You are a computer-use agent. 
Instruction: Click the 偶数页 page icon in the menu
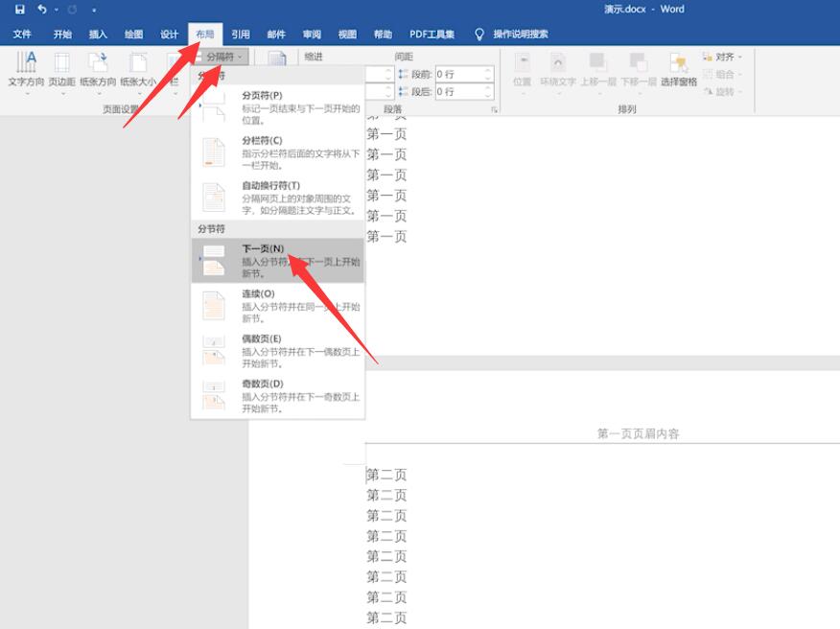point(214,350)
